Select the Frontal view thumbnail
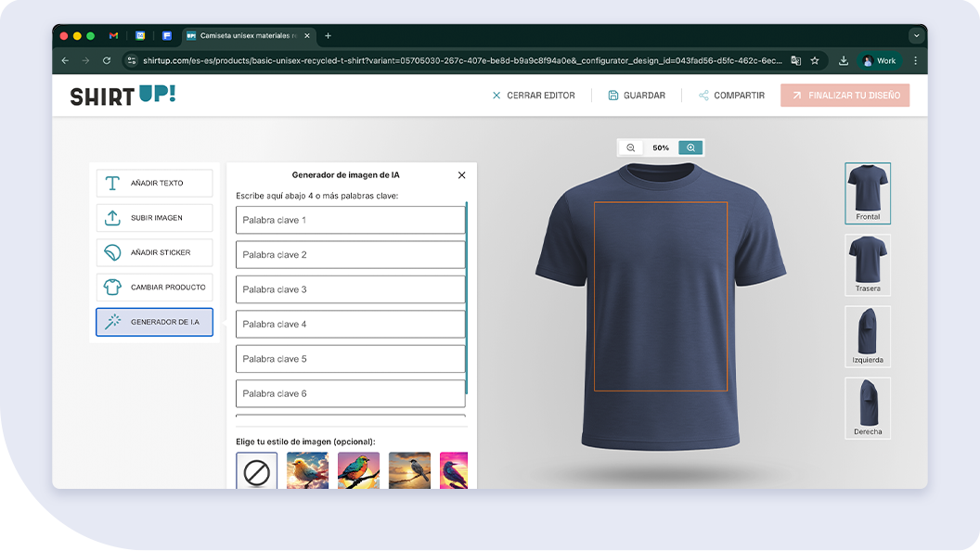Image resolution: width=980 pixels, height=551 pixels. 868,193
